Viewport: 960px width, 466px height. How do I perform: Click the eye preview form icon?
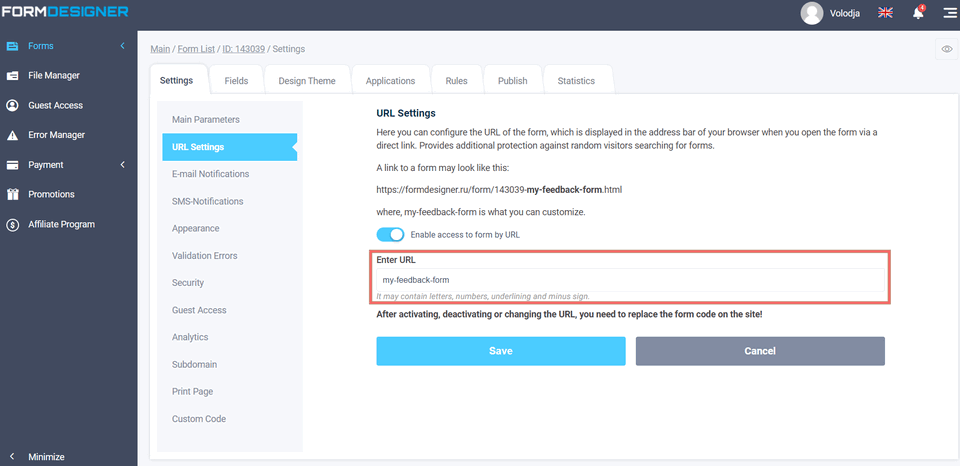tap(946, 49)
